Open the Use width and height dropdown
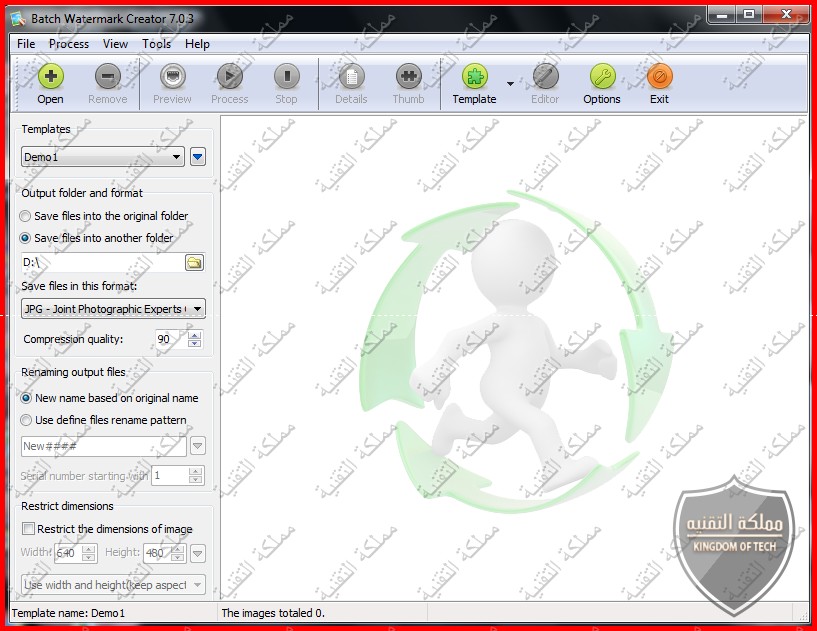 pos(113,585)
